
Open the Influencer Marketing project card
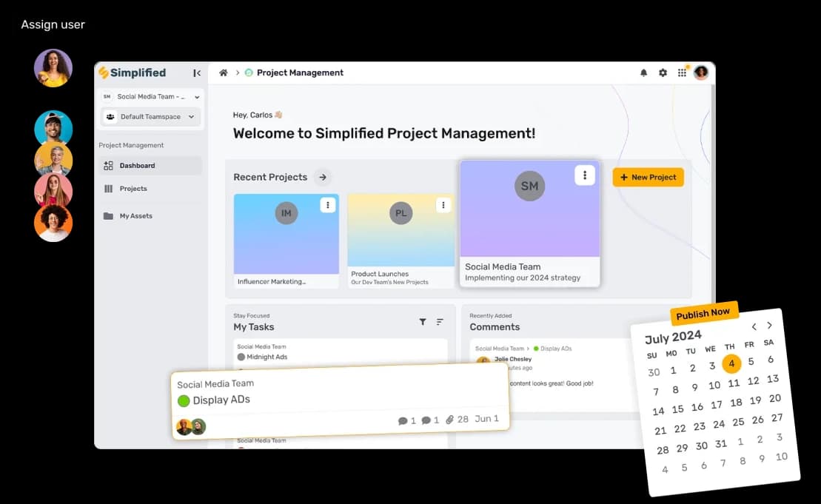point(286,241)
